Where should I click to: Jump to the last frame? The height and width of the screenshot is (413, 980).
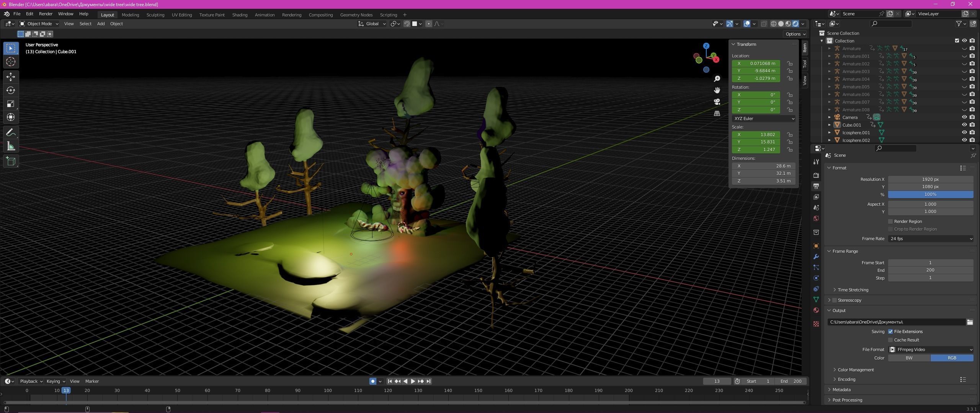pos(428,381)
